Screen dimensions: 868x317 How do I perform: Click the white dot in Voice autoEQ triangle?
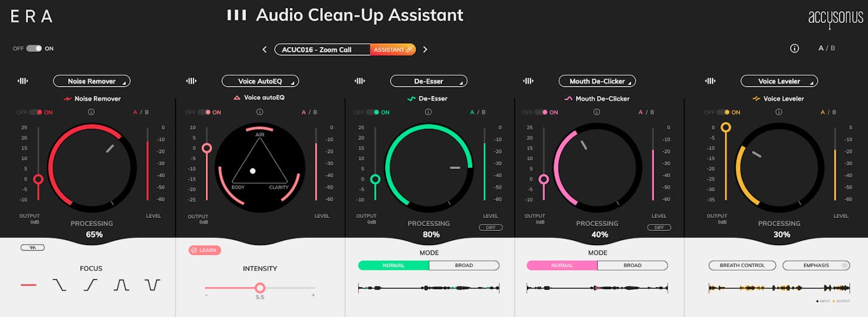tap(252, 170)
